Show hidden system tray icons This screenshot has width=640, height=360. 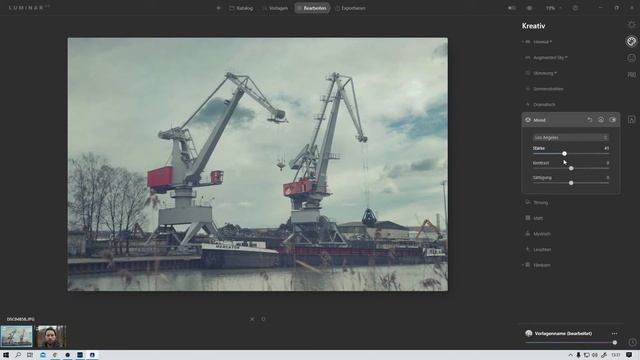(x=570, y=355)
